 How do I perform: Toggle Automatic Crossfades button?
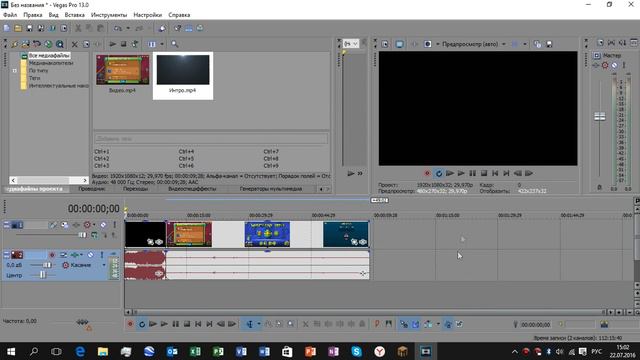pos(416,324)
